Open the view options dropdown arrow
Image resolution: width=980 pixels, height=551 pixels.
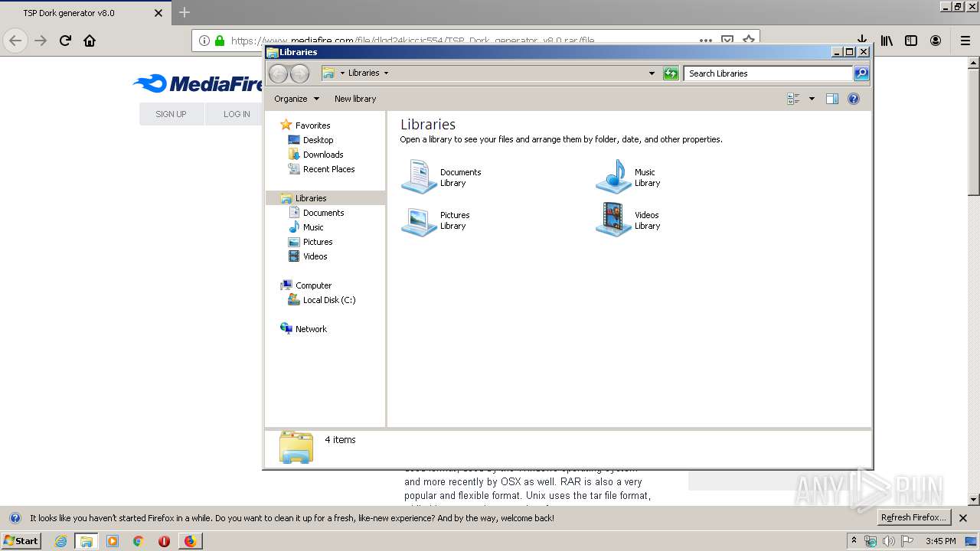(812, 99)
